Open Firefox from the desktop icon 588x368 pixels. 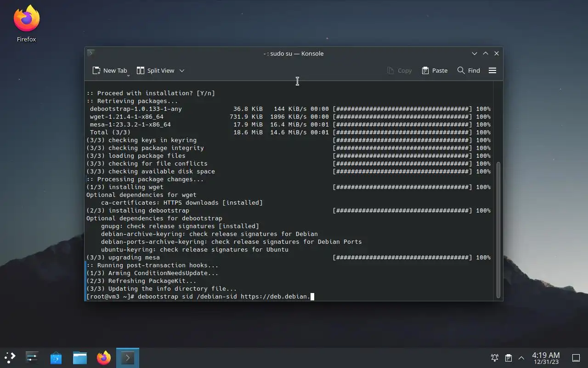click(26, 24)
